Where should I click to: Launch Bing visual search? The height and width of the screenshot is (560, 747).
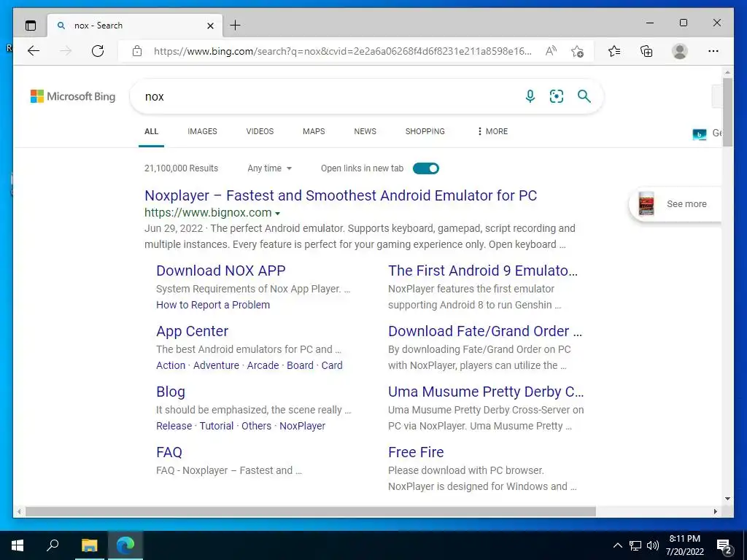[557, 97]
